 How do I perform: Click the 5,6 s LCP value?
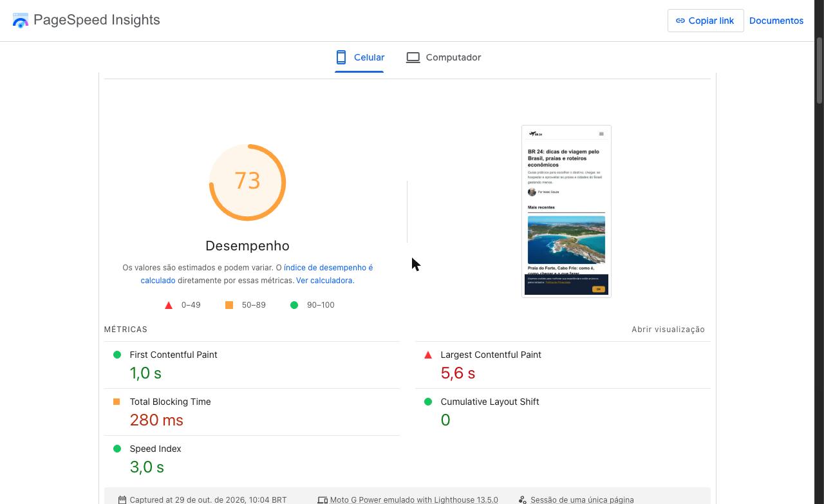tap(458, 373)
